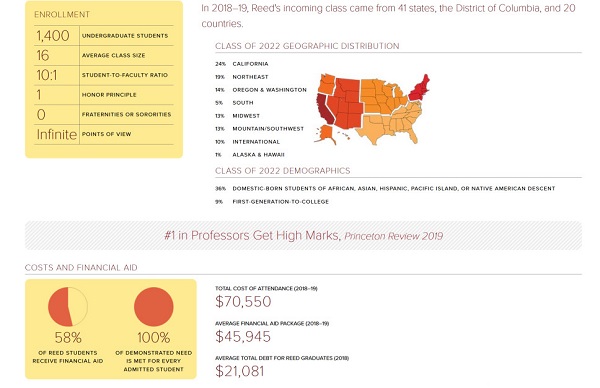Viewport: 600px width, 388px height.
Task: Click the 1,400 undergraduate students row
Action: (104, 36)
